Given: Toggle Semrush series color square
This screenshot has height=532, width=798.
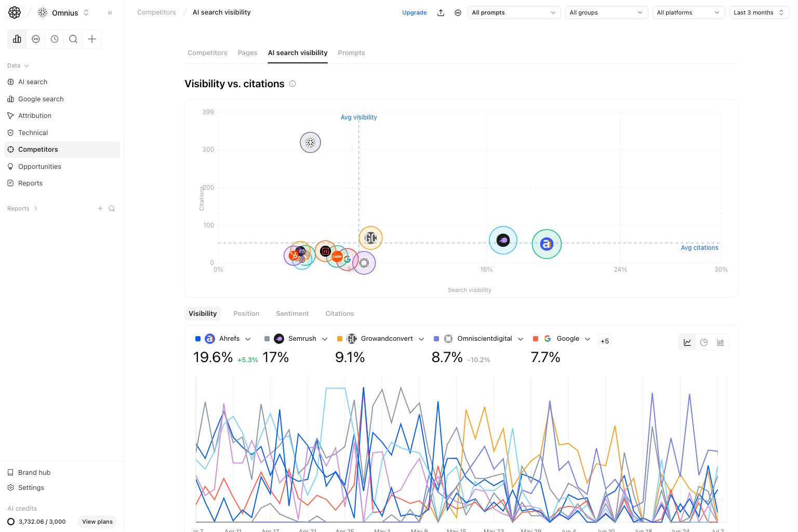Looking at the screenshot, I should tap(267, 339).
